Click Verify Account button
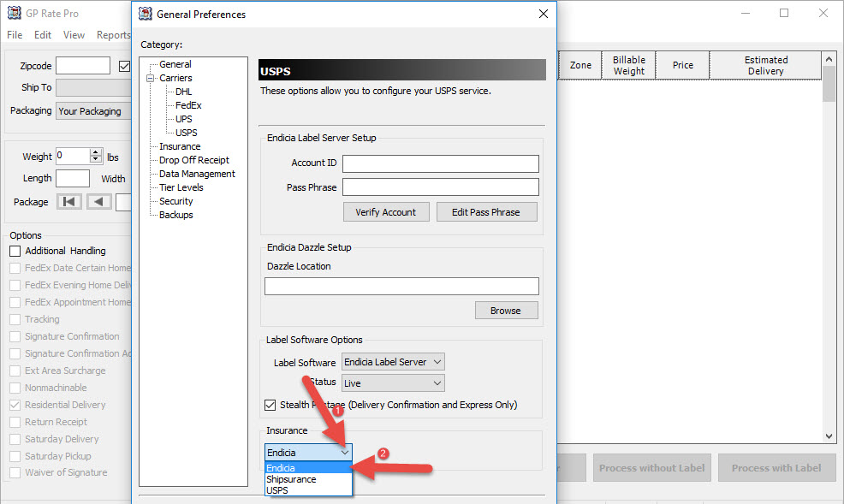Viewport: 844px width, 504px height. 386,212
